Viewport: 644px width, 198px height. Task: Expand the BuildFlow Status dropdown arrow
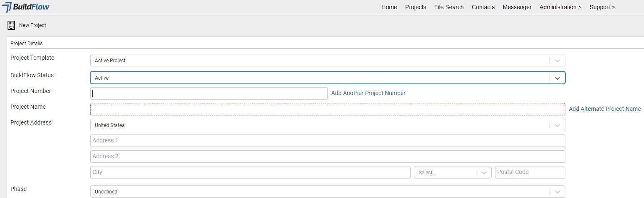tap(557, 78)
